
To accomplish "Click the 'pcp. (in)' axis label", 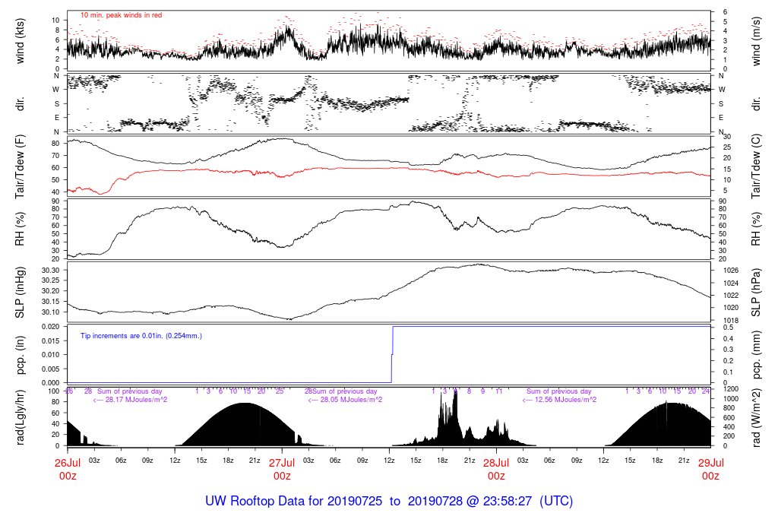I will click(x=20, y=355).
